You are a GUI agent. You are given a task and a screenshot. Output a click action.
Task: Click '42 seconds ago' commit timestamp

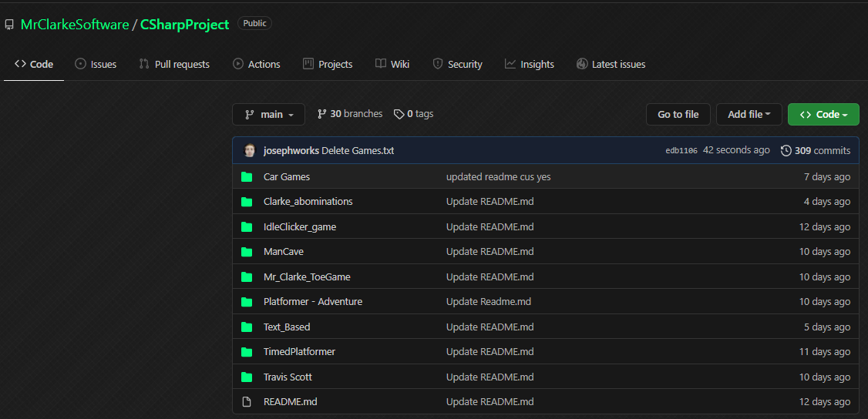(736, 150)
